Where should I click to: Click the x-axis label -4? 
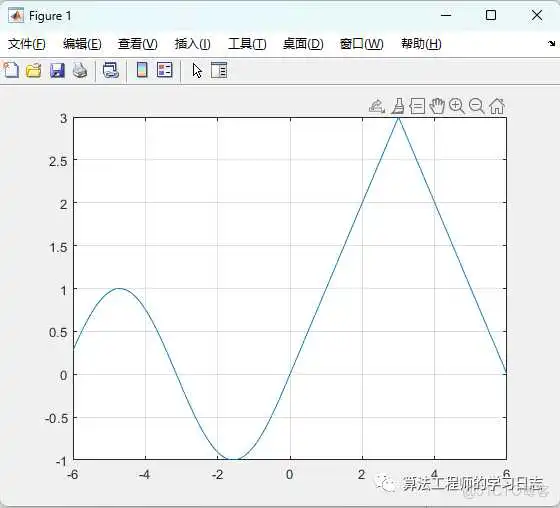(x=144, y=475)
